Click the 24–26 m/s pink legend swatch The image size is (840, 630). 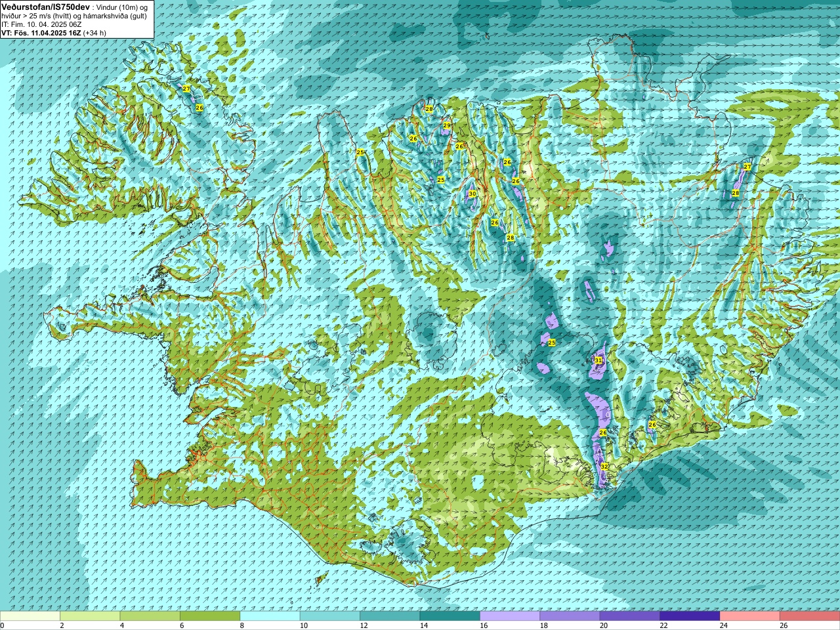[x=750, y=616]
